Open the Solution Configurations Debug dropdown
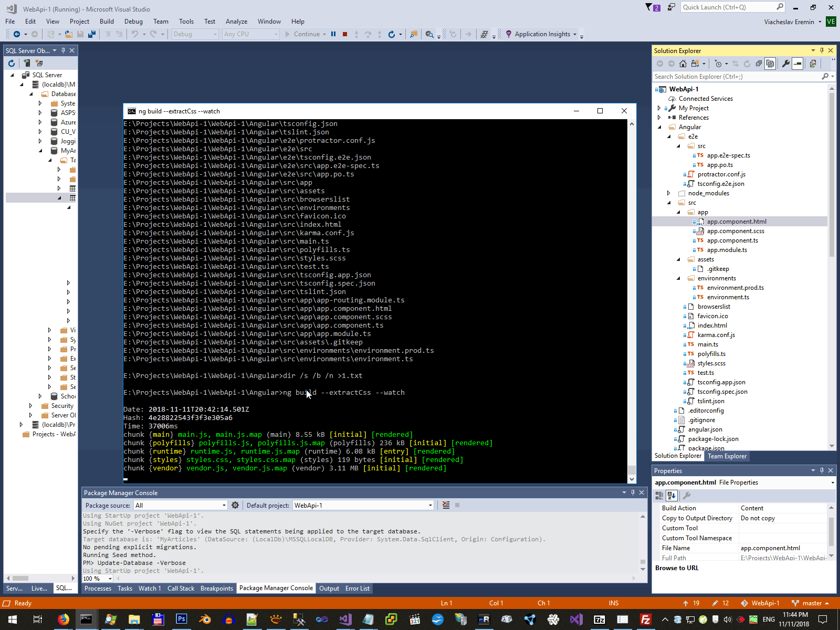The height and width of the screenshot is (630, 840). point(195,34)
